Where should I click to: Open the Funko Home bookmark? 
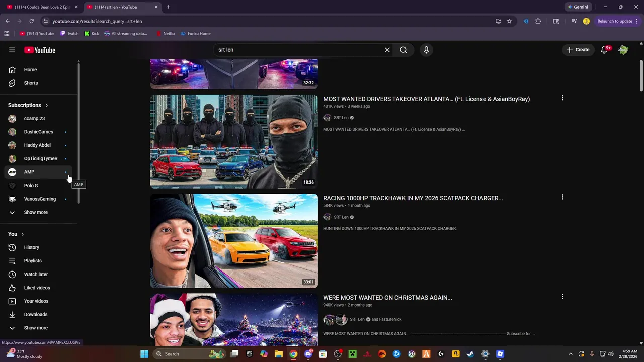coord(195,34)
